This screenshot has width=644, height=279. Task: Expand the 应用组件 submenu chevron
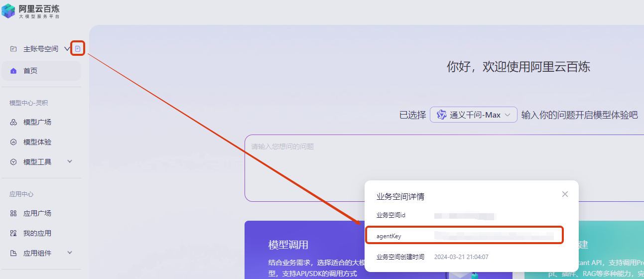70,253
